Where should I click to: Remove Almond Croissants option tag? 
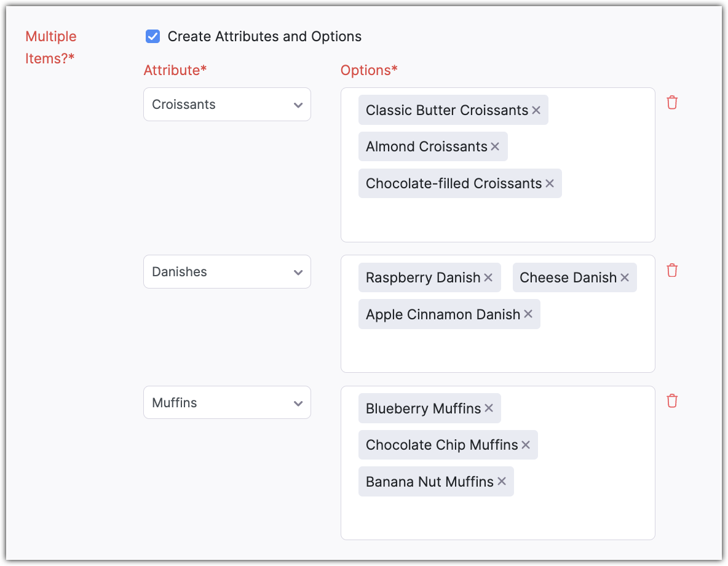[495, 147]
